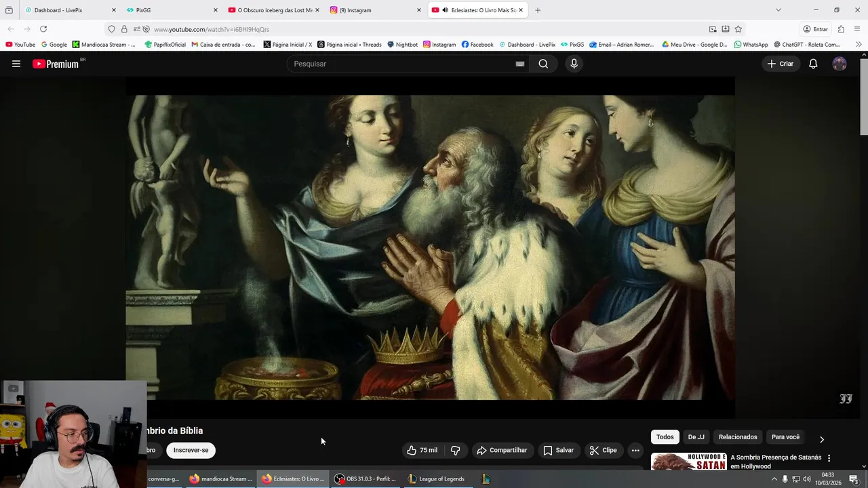Close the Eclesiastes video tab
The image size is (868, 488).
click(x=520, y=10)
